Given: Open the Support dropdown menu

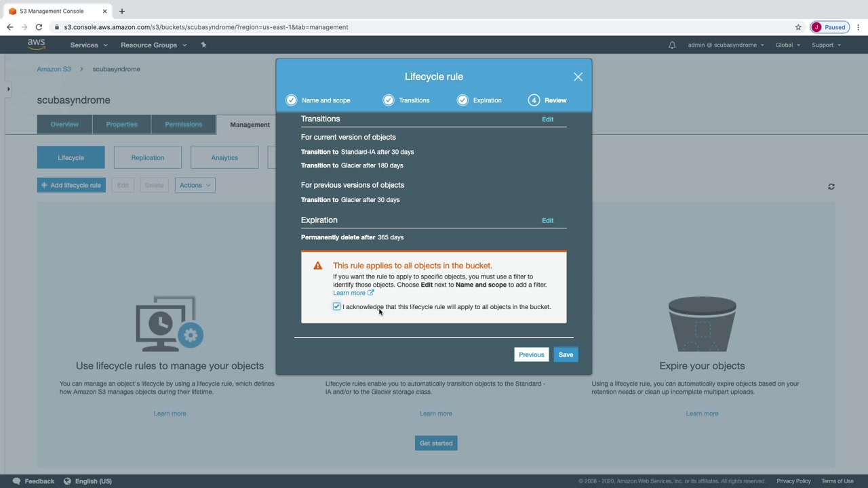Looking at the screenshot, I should click(x=826, y=45).
